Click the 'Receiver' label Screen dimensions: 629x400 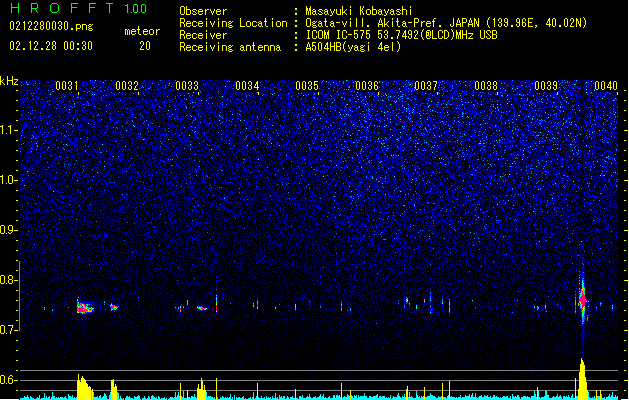coord(203,35)
